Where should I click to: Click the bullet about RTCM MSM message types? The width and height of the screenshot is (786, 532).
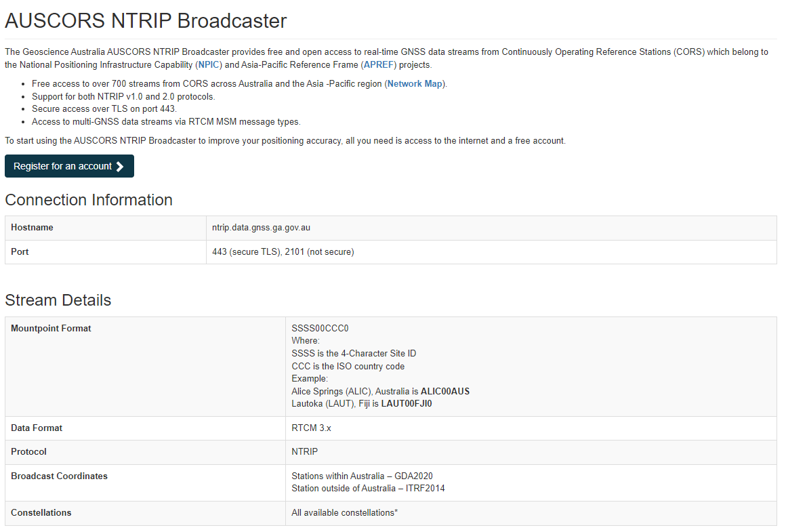166,122
